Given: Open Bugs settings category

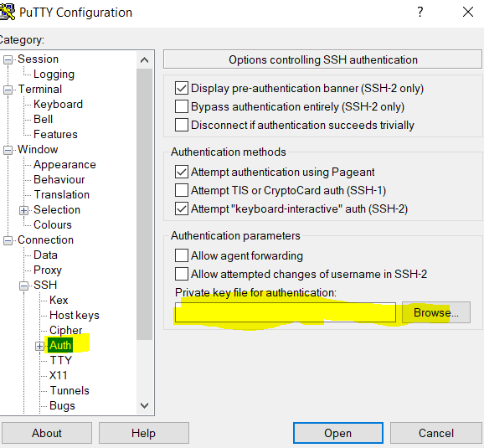Looking at the screenshot, I should click(x=62, y=405).
